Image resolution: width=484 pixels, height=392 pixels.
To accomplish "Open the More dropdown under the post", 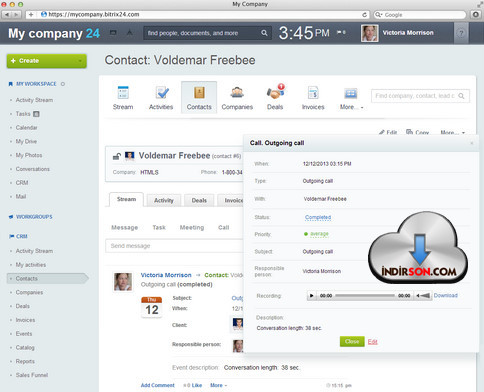I will click(x=218, y=385).
